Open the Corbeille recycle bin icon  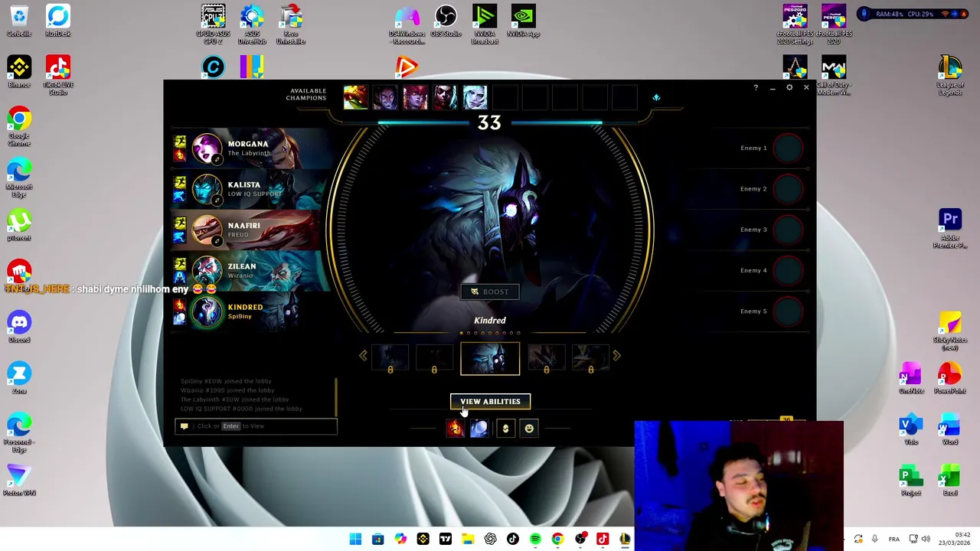(19, 21)
